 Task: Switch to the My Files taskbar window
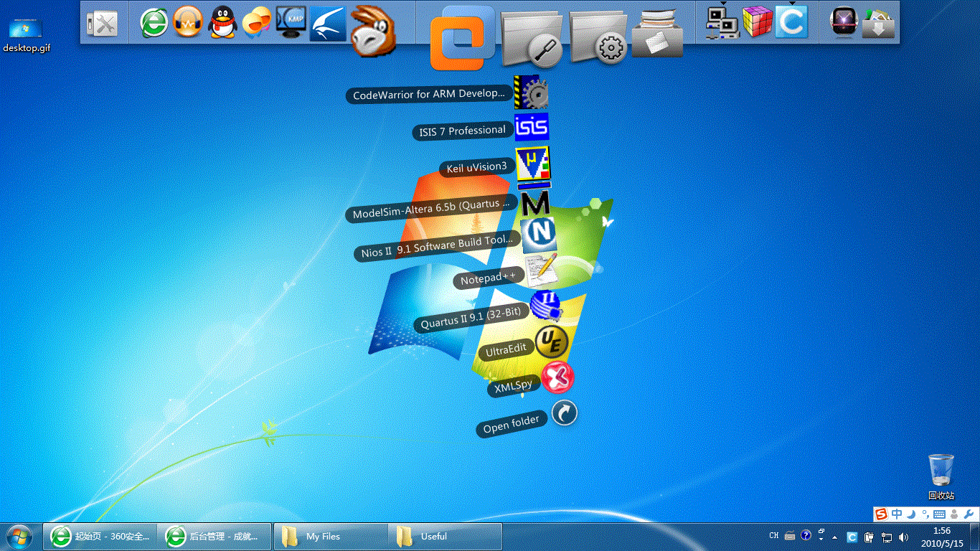click(331, 537)
